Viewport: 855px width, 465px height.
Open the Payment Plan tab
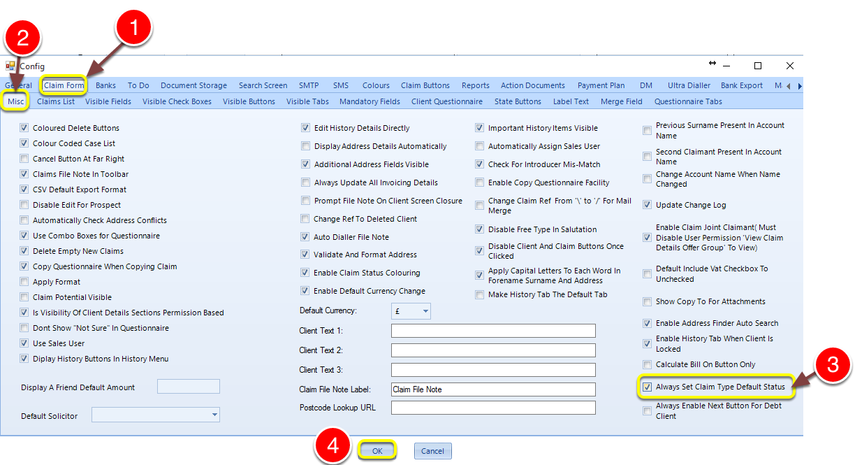[x=601, y=86]
